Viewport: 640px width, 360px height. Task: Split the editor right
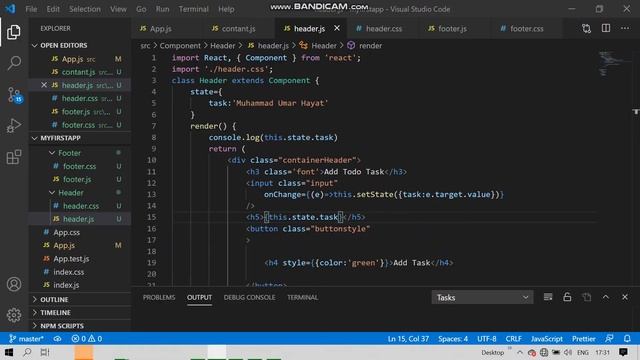(x=606, y=28)
